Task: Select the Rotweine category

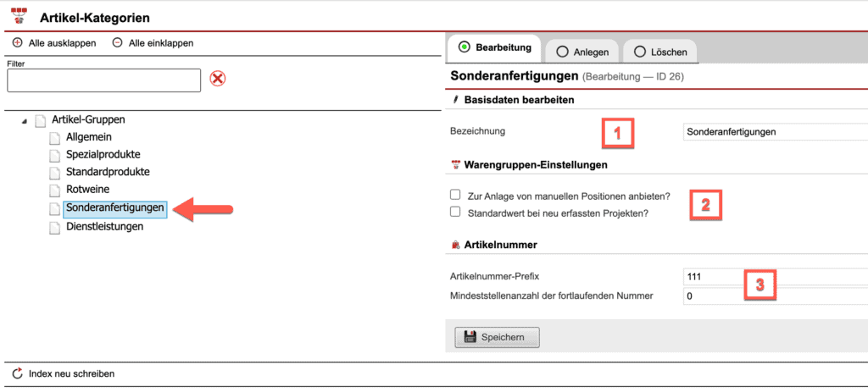Action: (87, 190)
